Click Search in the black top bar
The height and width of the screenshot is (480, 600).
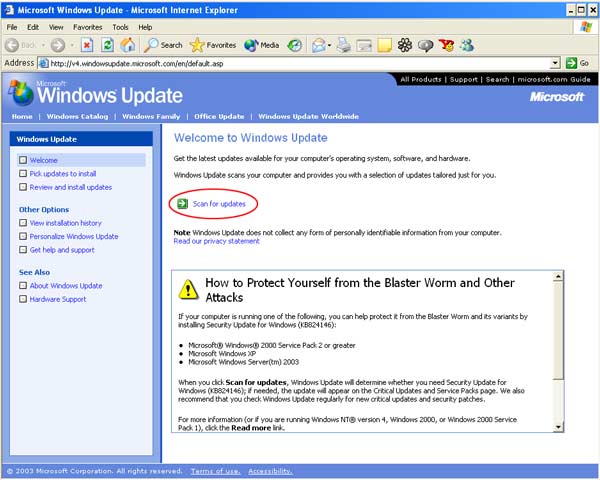[497, 79]
